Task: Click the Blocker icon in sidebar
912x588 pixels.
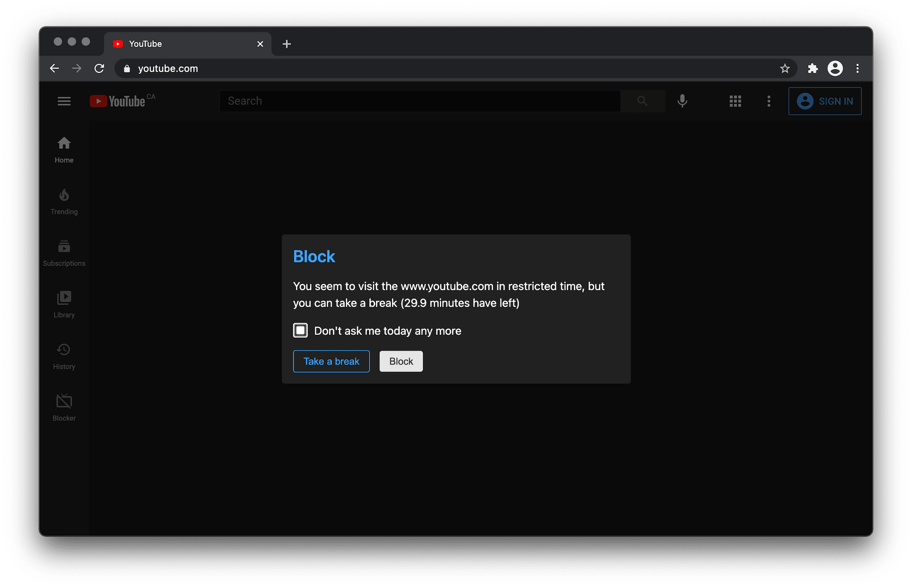Action: 64,408
